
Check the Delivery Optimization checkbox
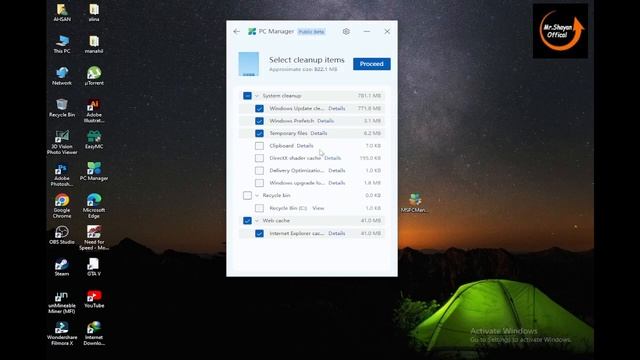(259, 171)
